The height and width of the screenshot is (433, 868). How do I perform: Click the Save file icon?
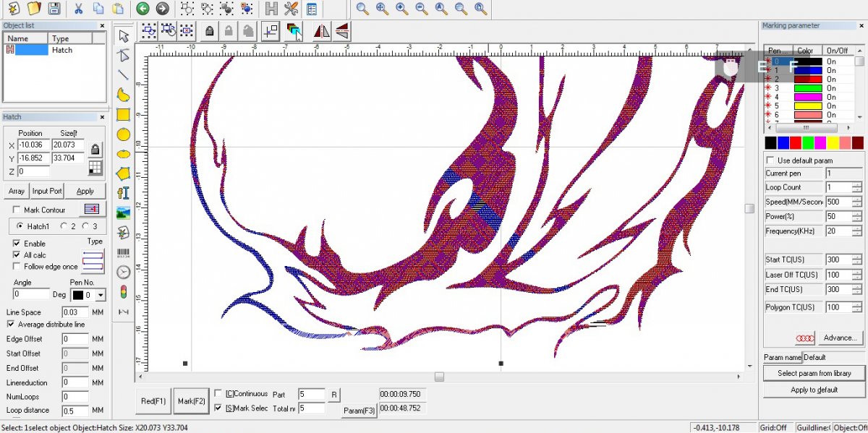[x=54, y=9]
